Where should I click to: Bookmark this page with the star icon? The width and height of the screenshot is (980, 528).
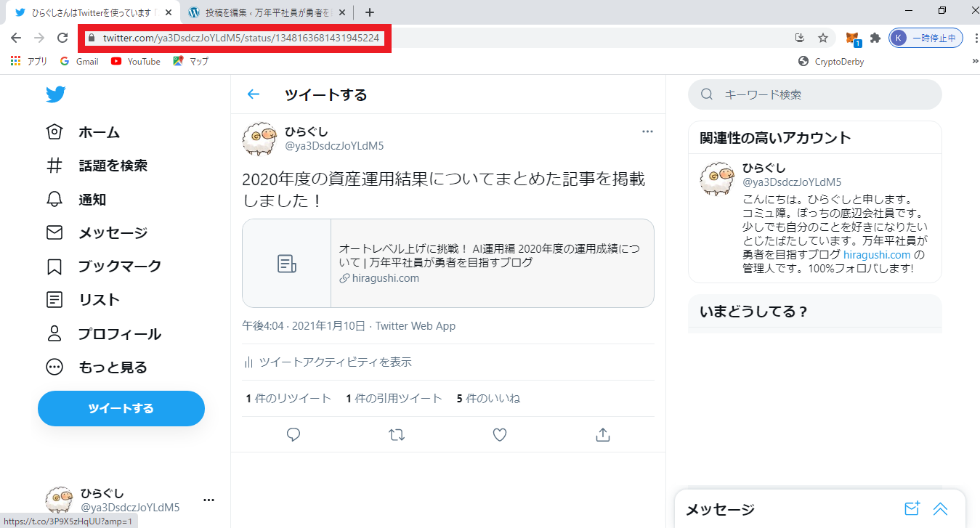click(x=823, y=38)
